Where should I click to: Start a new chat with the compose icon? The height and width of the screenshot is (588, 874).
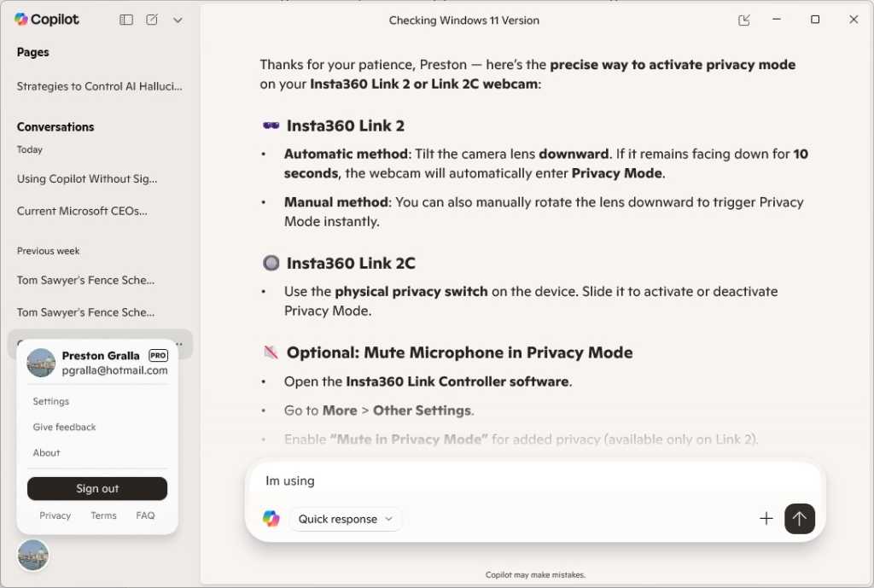(x=151, y=19)
